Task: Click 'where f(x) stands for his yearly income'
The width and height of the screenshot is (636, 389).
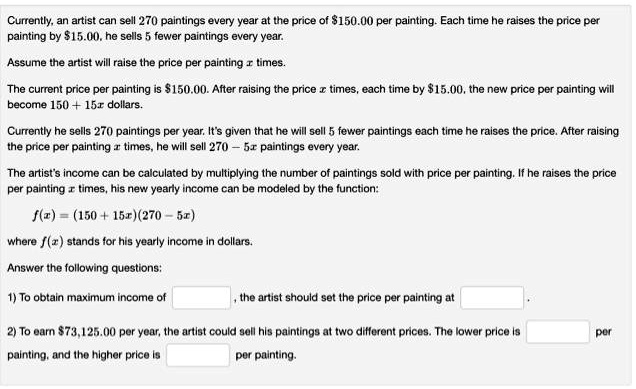Action: click(x=130, y=242)
